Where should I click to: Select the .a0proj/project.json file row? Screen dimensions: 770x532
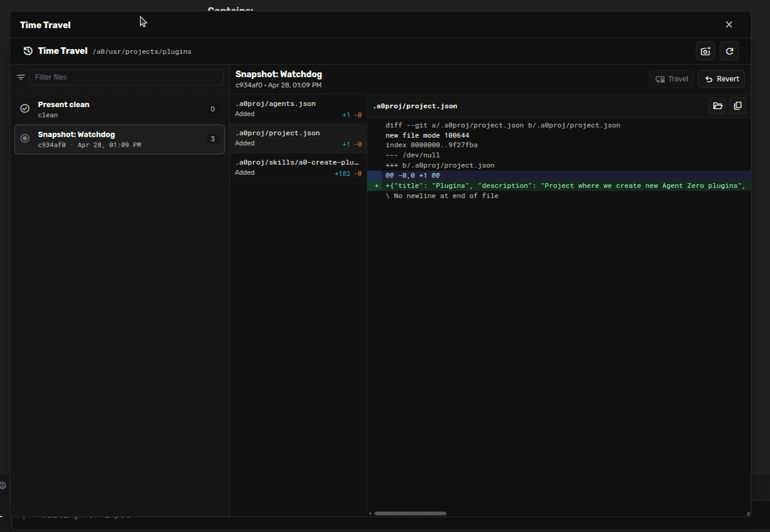[x=298, y=138]
